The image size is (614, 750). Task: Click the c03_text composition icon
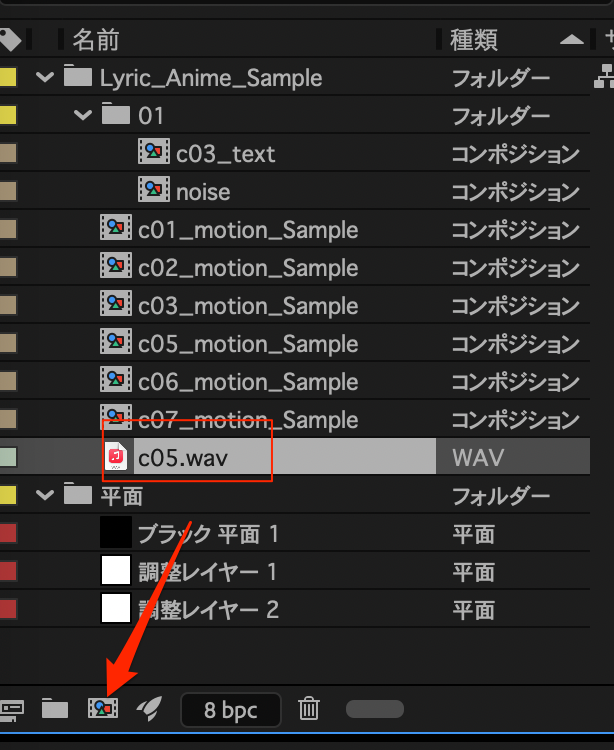154,153
